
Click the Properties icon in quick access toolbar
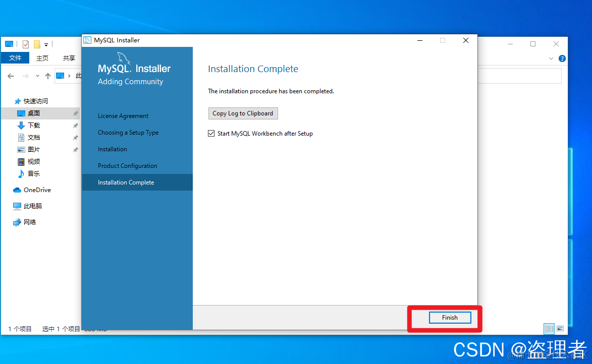pyautogui.click(x=26, y=44)
